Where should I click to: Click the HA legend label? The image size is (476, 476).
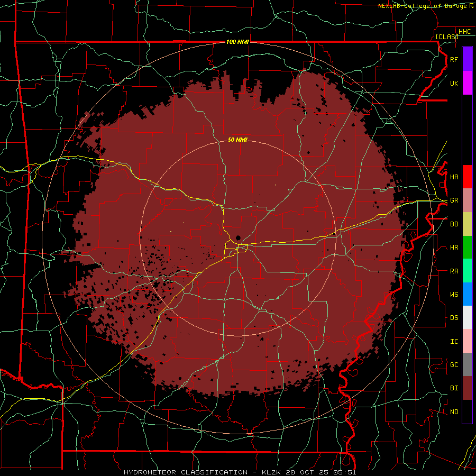tap(454, 177)
